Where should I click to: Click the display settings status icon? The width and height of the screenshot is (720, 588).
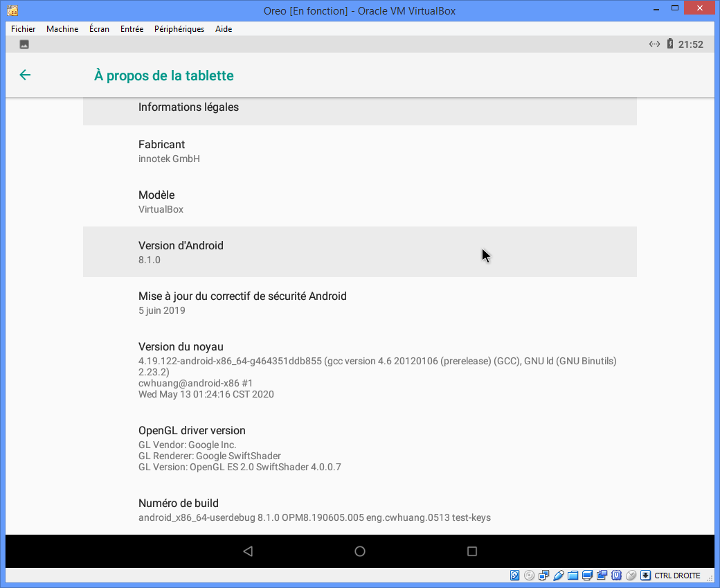[x=587, y=576]
